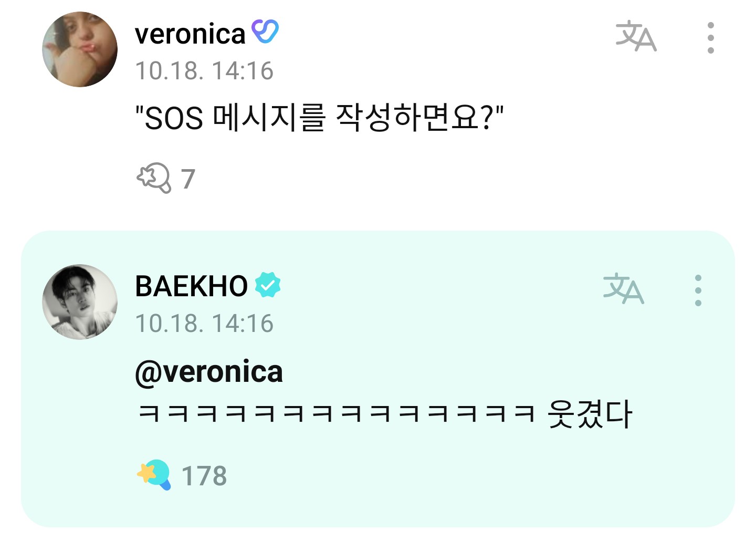The image size is (756, 541).
Task: Open more options for veronica's comment
Action: 710,38
